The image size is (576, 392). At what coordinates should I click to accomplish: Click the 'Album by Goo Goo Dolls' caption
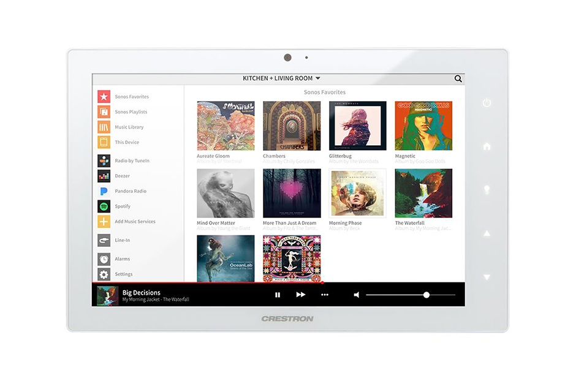[420, 162]
